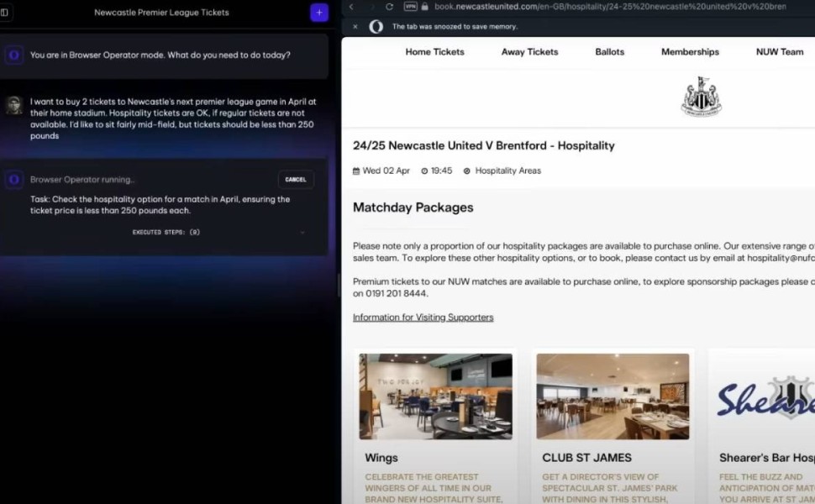
Task: Expand the executed steps chevron
Action: (x=302, y=232)
